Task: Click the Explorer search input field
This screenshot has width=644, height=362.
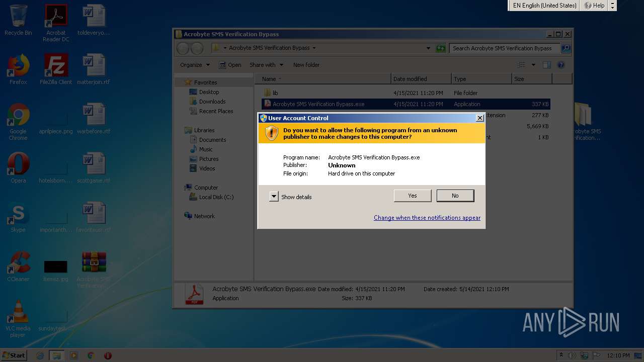Action: 505,48
